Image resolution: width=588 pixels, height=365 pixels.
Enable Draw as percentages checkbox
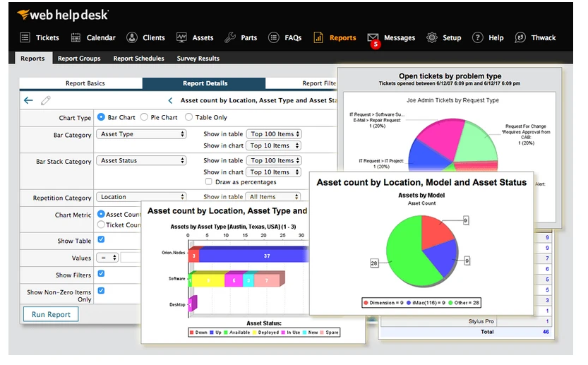pos(208,181)
